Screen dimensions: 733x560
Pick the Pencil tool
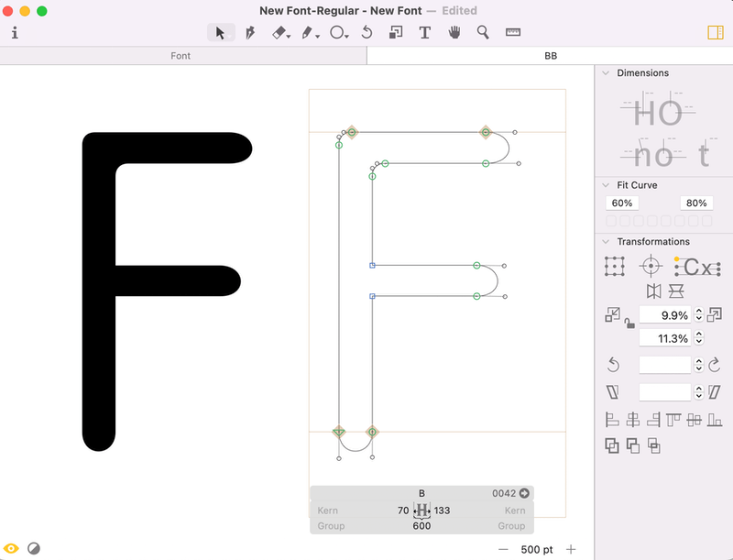pos(306,32)
